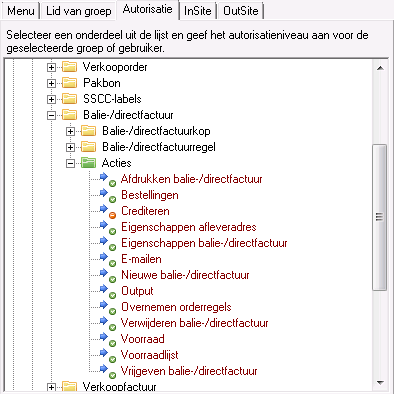Select the Eigenschappen afleveradres action
Screen dimensions: 394x394
pos(189,227)
